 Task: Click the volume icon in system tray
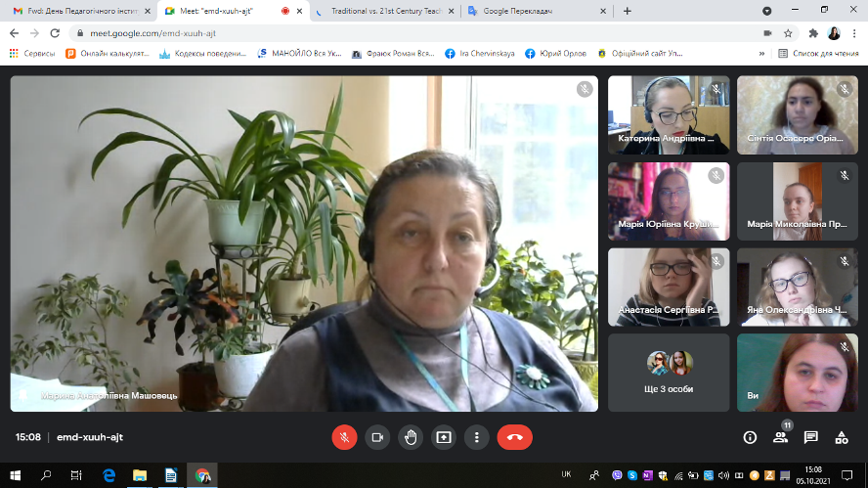[x=723, y=475]
